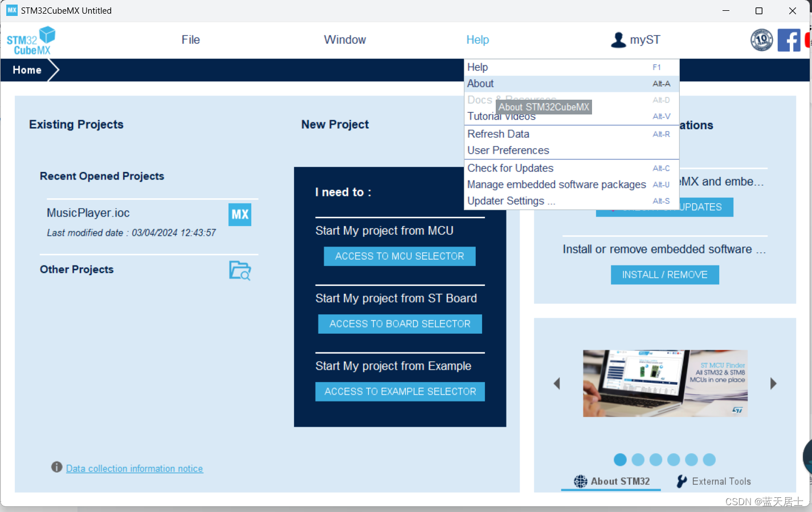Click Start My project from MCU text

click(x=385, y=231)
